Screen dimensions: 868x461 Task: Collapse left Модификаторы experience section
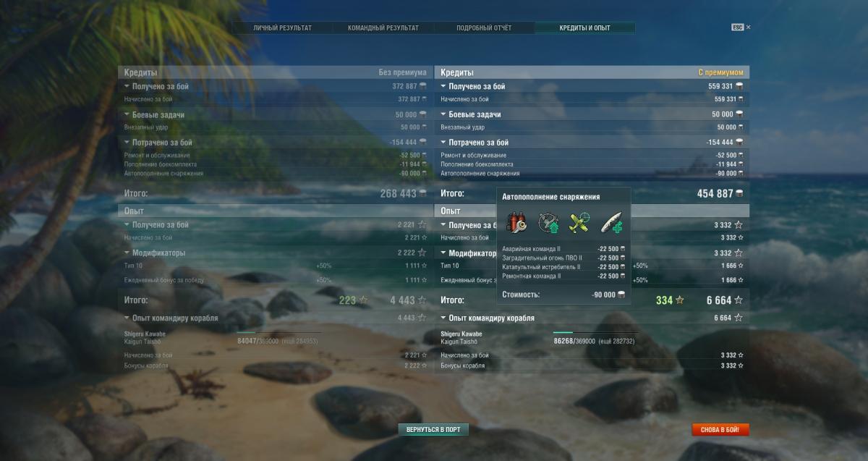(x=127, y=253)
